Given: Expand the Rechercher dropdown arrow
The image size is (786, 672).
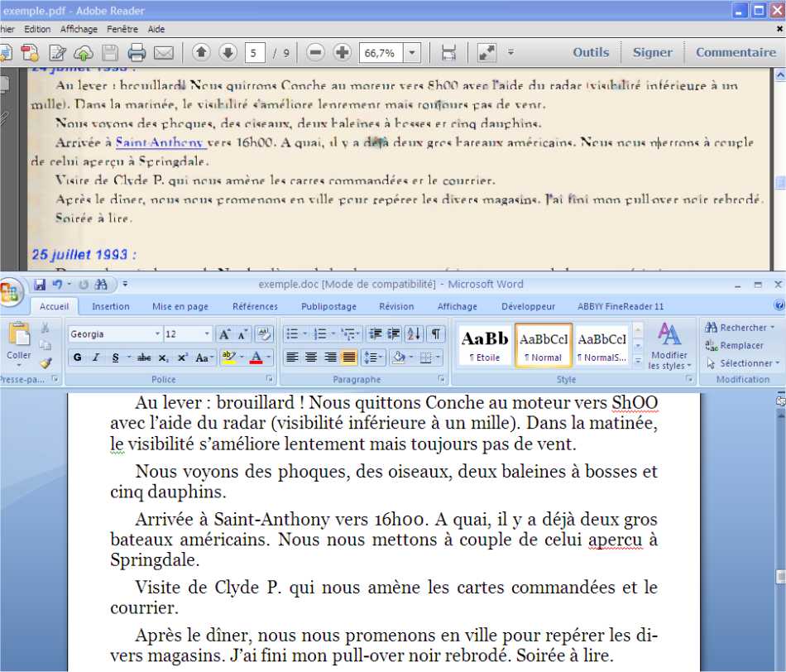Looking at the screenshot, I should point(773,328).
